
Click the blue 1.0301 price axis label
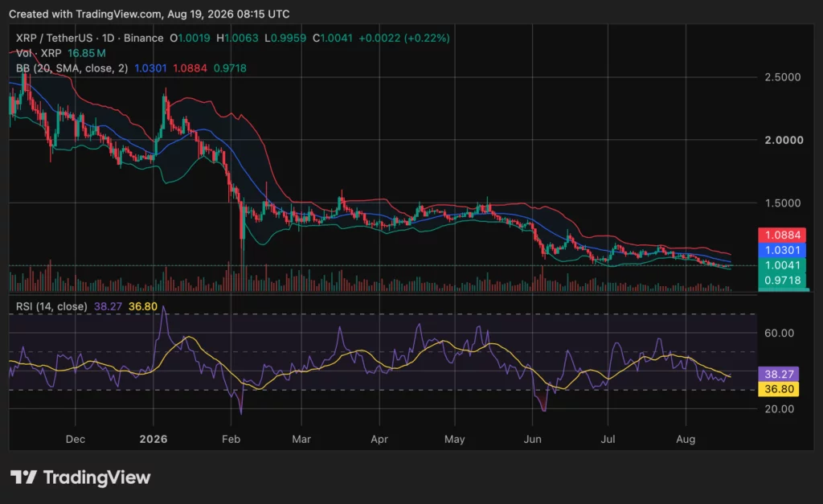tap(782, 251)
